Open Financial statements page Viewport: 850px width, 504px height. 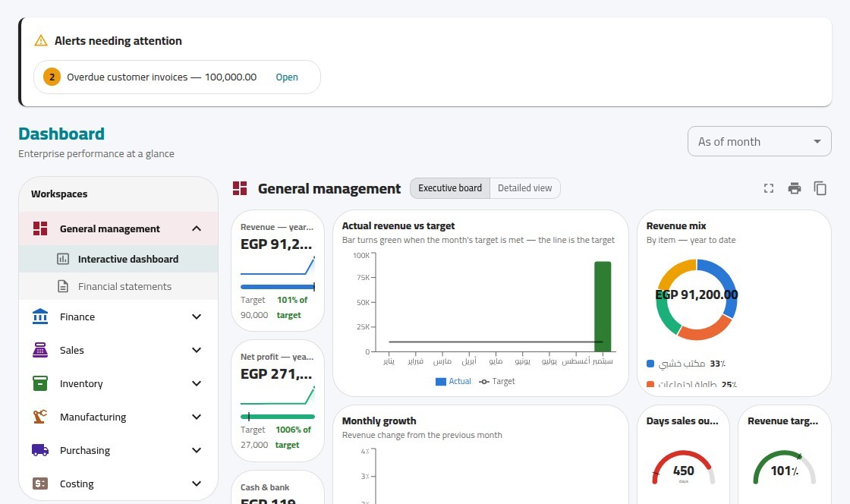point(118,286)
